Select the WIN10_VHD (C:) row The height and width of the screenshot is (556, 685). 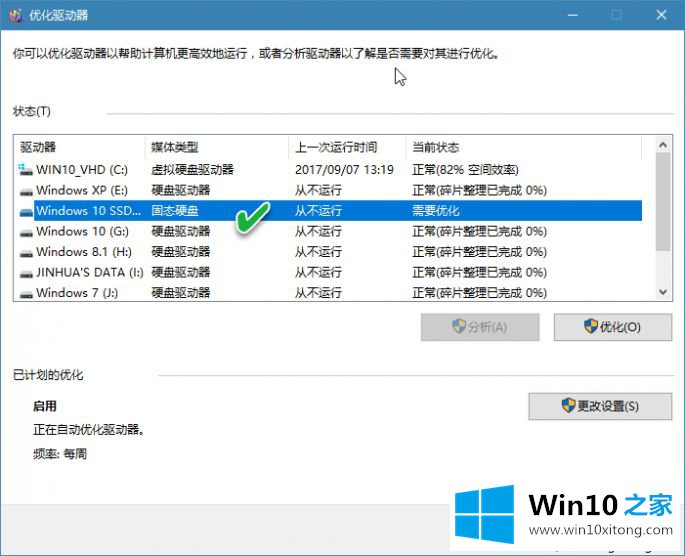(x=330, y=169)
